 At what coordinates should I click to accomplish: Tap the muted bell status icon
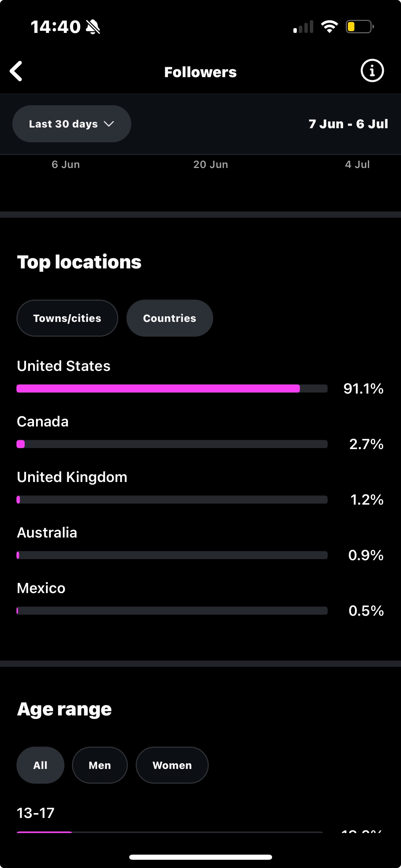[93, 27]
